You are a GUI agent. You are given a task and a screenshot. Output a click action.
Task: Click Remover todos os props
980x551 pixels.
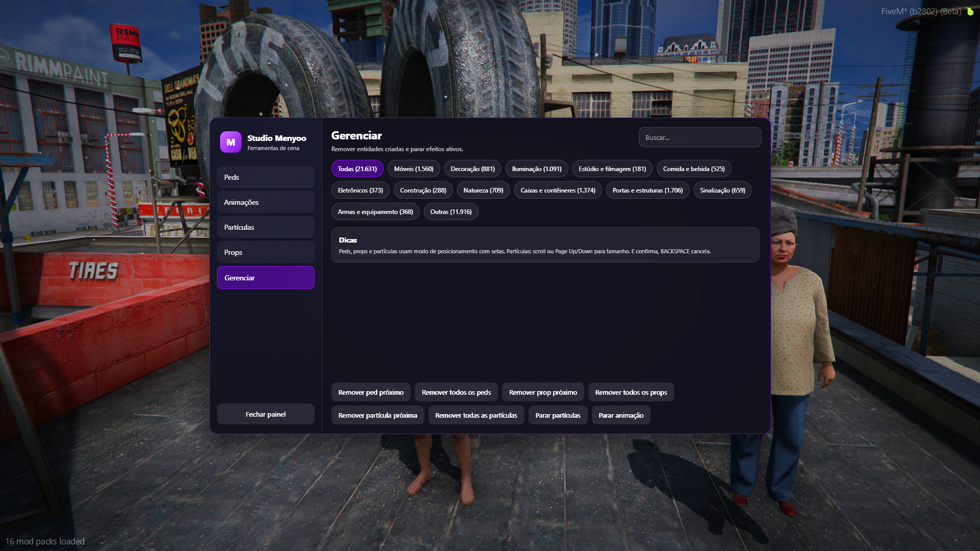[631, 392]
